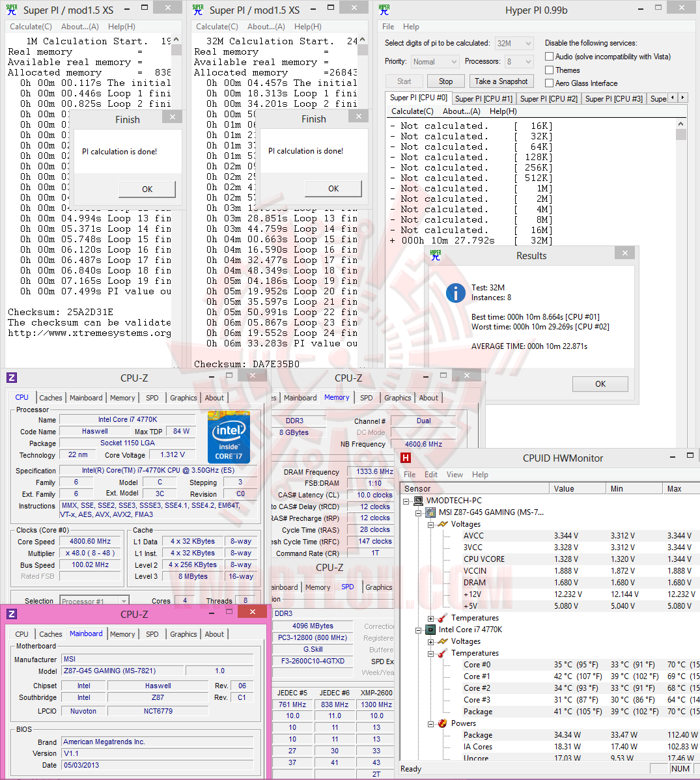Click the 1M Super PI title bar icon

pos(12,10)
